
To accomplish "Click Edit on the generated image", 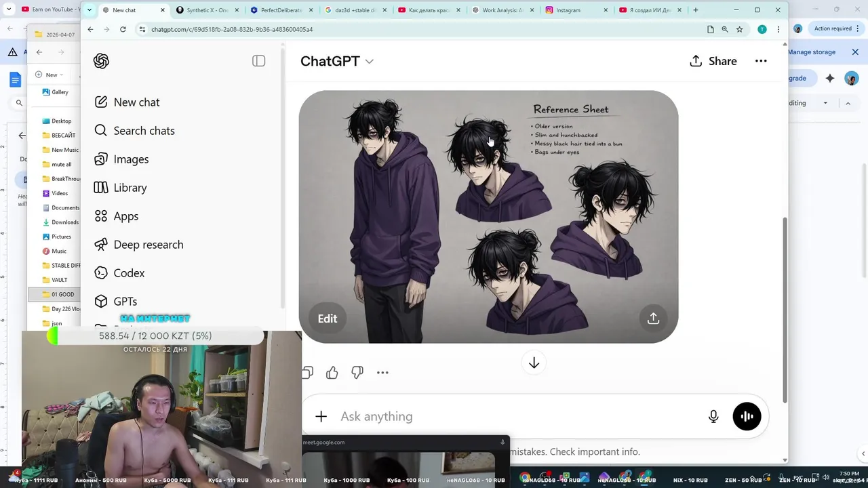I will 328,319.
